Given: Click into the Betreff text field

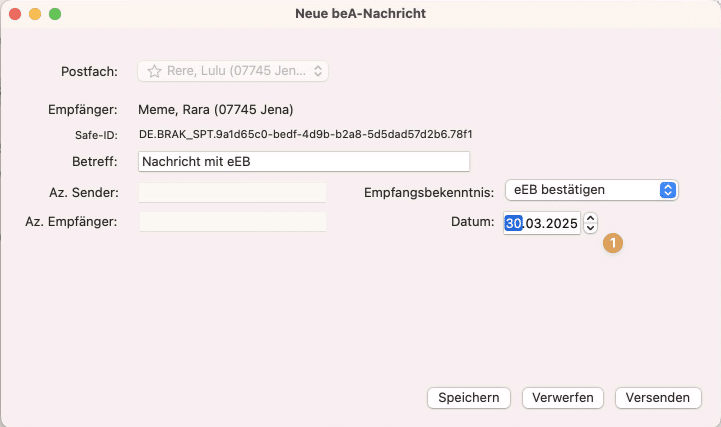Looking at the screenshot, I should click(303, 162).
